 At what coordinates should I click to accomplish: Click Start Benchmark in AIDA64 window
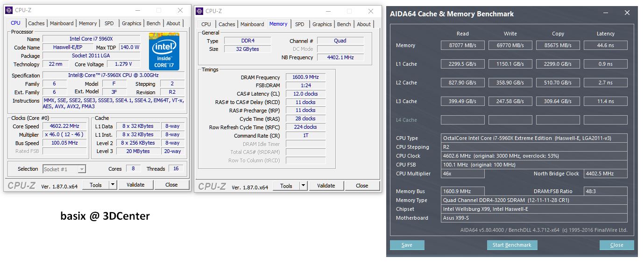click(512, 245)
